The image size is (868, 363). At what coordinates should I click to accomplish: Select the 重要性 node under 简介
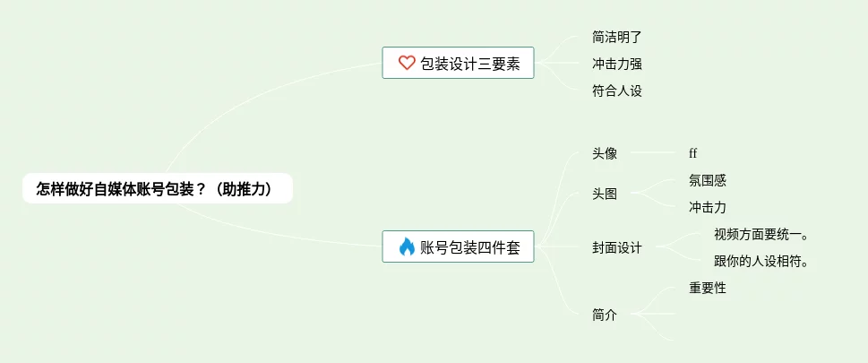coord(708,289)
